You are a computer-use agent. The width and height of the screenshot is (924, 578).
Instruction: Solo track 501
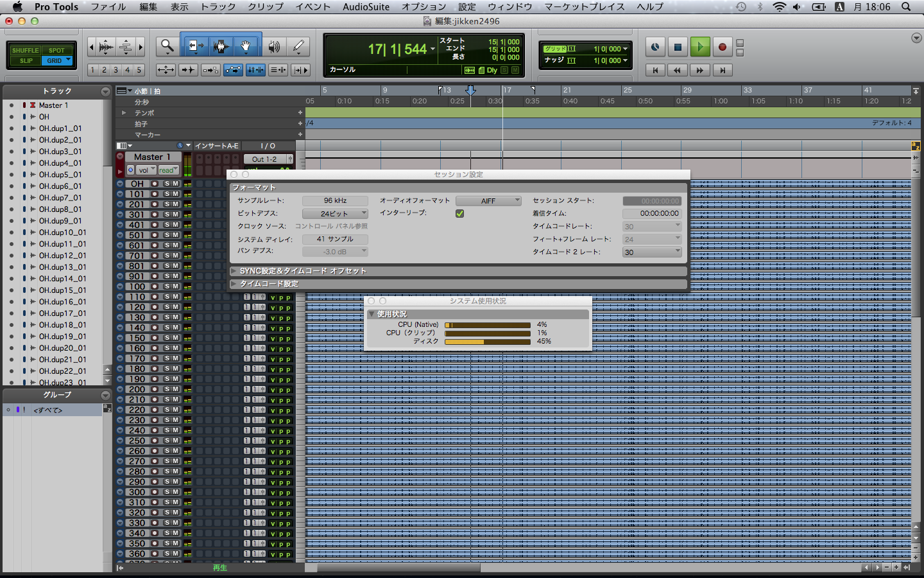[167, 235]
